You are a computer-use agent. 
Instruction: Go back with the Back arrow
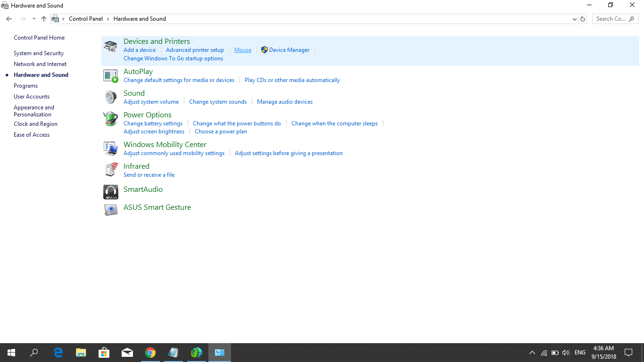[9, 19]
